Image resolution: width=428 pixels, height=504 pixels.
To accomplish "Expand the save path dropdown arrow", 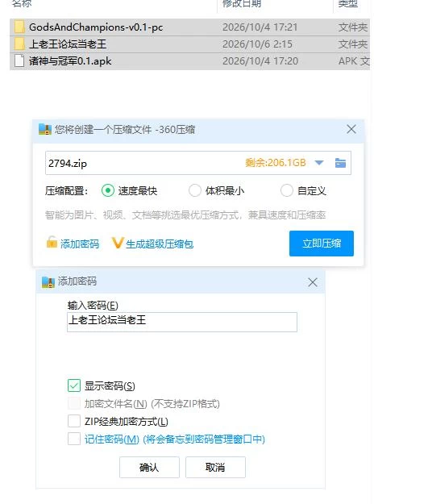I will tap(318, 163).
